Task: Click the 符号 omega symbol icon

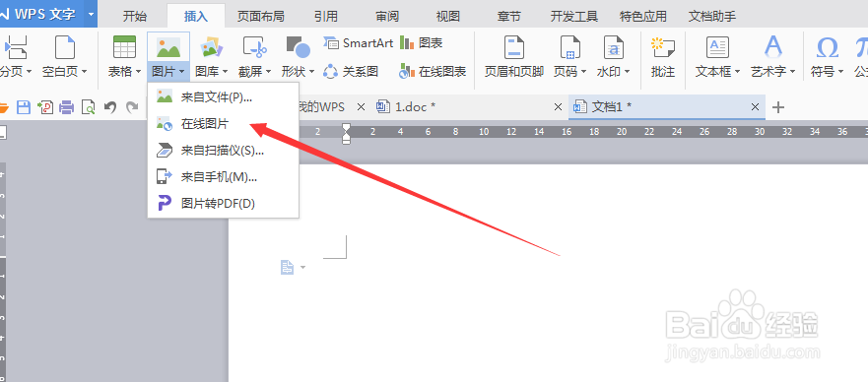Action: click(827, 48)
